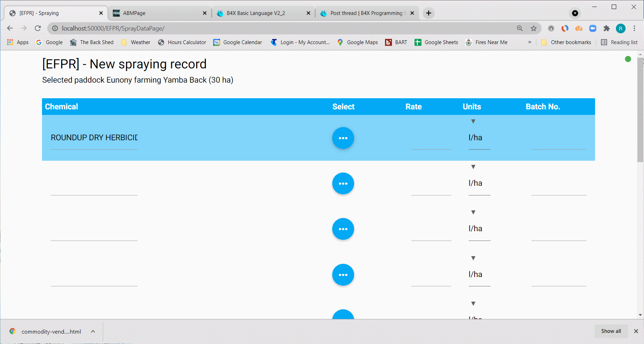644x344 pixels.
Task: Switch to Post thread B4X Programming tab
Action: coord(367,13)
